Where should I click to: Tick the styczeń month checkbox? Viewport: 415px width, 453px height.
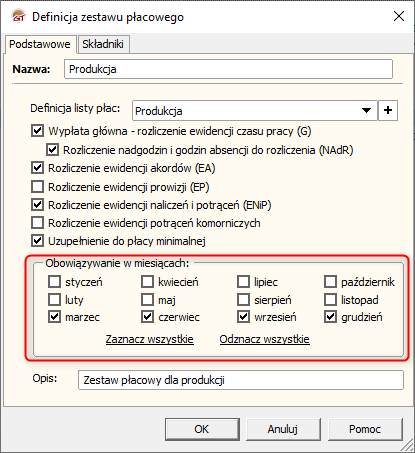[54, 282]
